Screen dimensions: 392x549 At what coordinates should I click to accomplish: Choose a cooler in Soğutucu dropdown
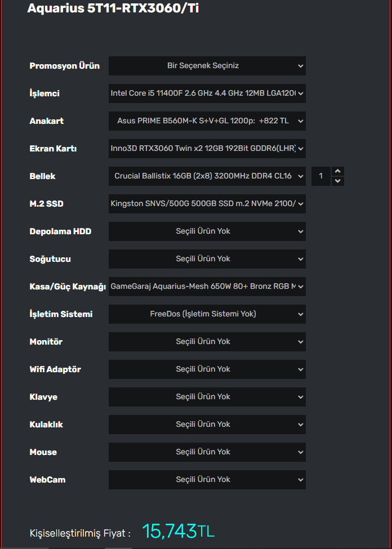click(x=207, y=259)
